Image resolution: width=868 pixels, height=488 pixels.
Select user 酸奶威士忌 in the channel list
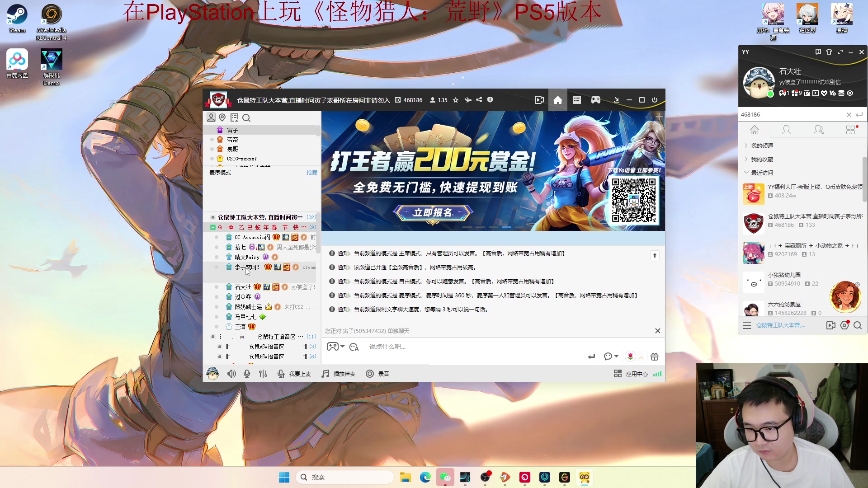(248, 307)
